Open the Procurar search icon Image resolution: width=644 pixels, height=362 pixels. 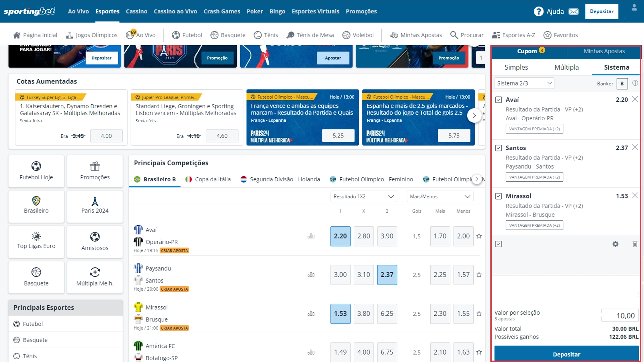coord(454,35)
